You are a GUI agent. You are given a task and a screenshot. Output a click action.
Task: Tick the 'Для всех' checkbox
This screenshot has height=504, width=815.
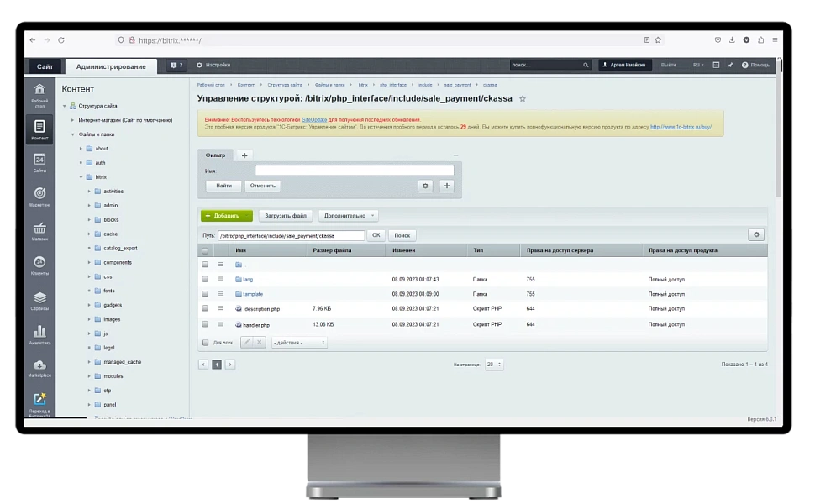205,343
